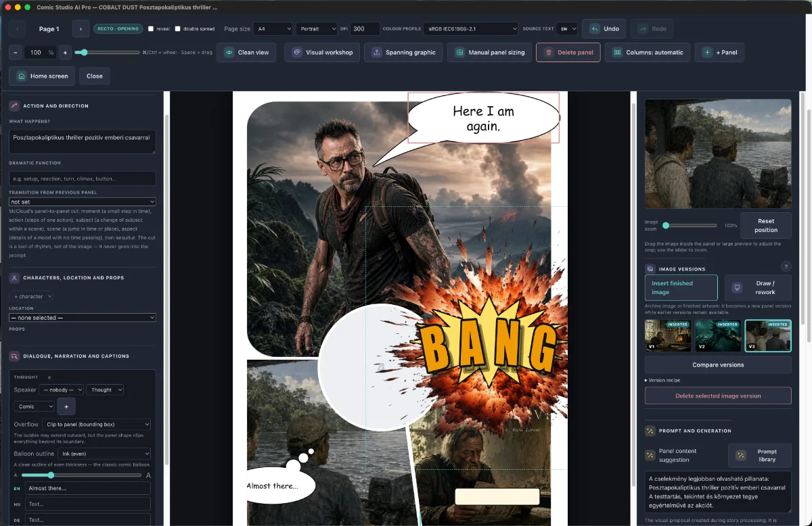The image size is (812, 526).
Task: Click the Action and Direction section icon
Action: click(14, 105)
